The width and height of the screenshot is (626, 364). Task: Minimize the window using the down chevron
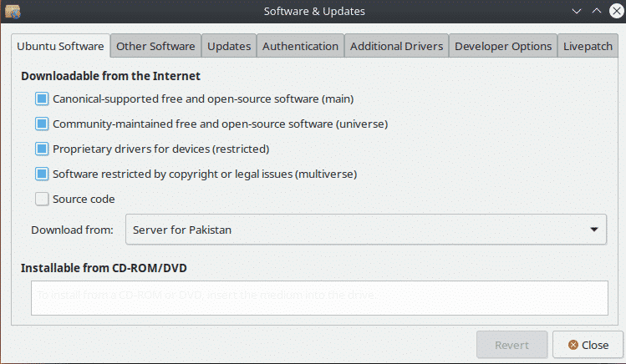576,11
